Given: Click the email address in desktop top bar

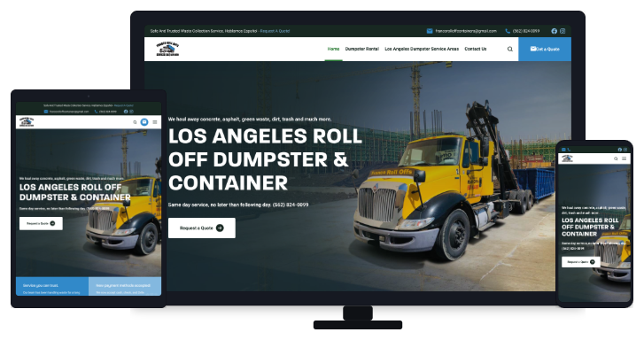Looking at the screenshot, I should (466, 31).
